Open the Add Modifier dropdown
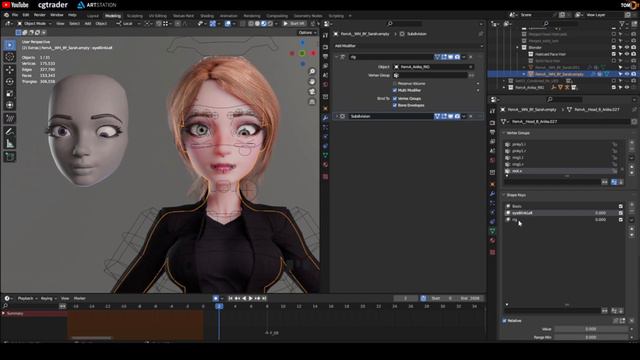This screenshot has width=640, height=360. click(408, 46)
